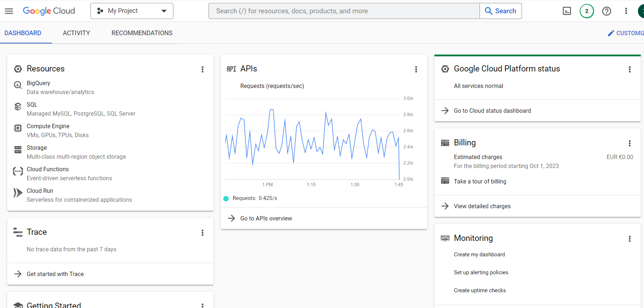Open the Billing card options menu
644x308 pixels.
630,143
